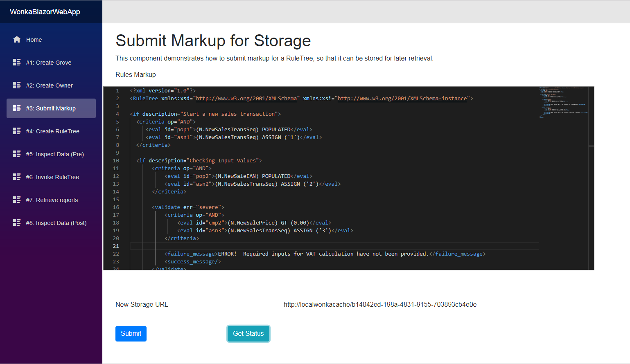630x364 pixels.
Task: Click the Rules Markup label
Action: pos(135,75)
